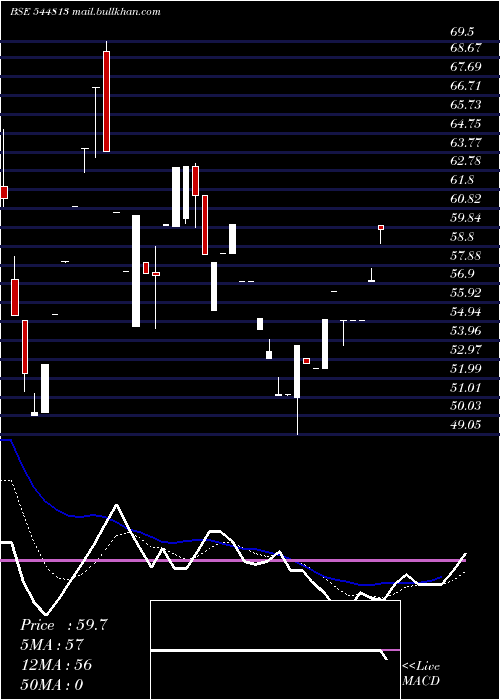Click the 65.73 price level label
Screen dimensions: 500x700
click(466, 104)
